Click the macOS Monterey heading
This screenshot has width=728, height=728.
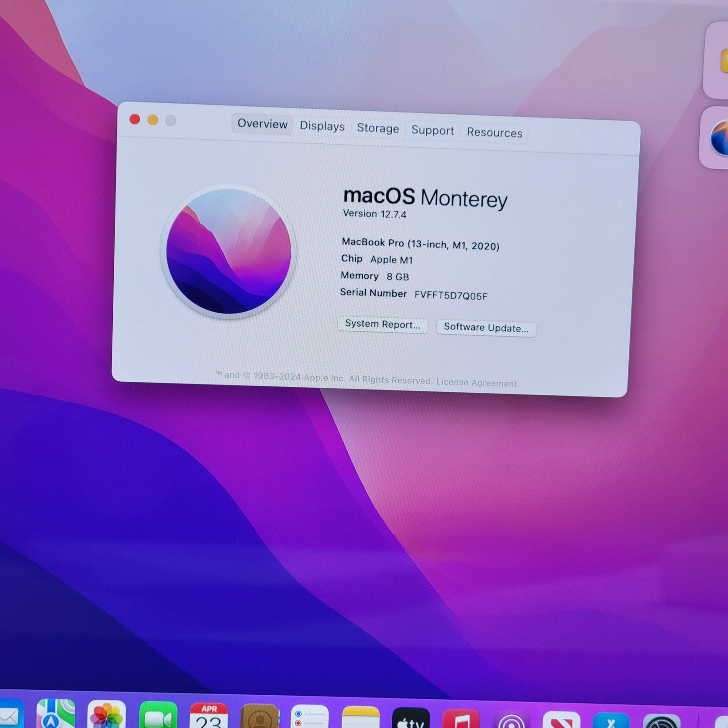click(425, 198)
